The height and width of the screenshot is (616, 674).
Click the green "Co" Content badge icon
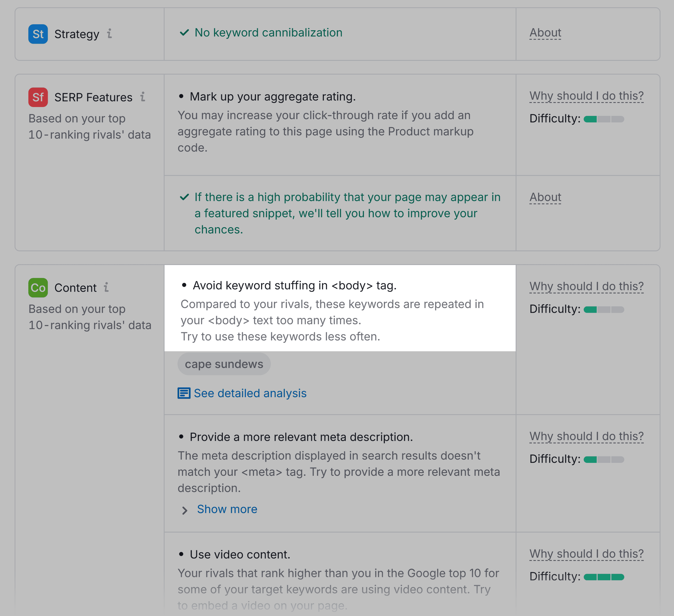click(x=38, y=287)
